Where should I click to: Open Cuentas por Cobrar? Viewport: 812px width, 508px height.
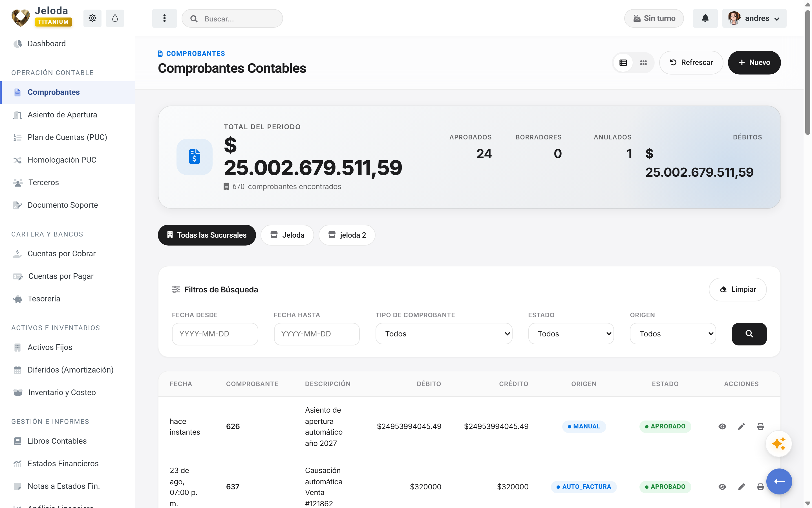tap(67, 253)
